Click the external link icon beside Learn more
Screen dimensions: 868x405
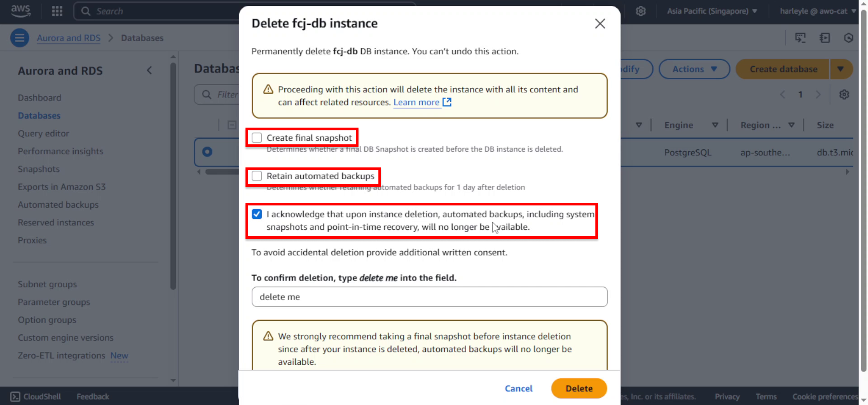coord(447,102)
